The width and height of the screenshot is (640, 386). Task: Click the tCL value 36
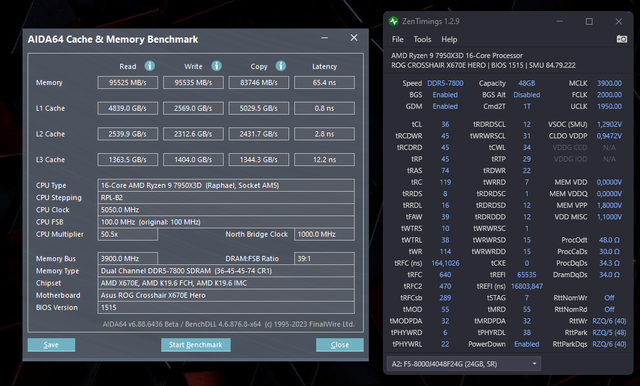[445, 124]
